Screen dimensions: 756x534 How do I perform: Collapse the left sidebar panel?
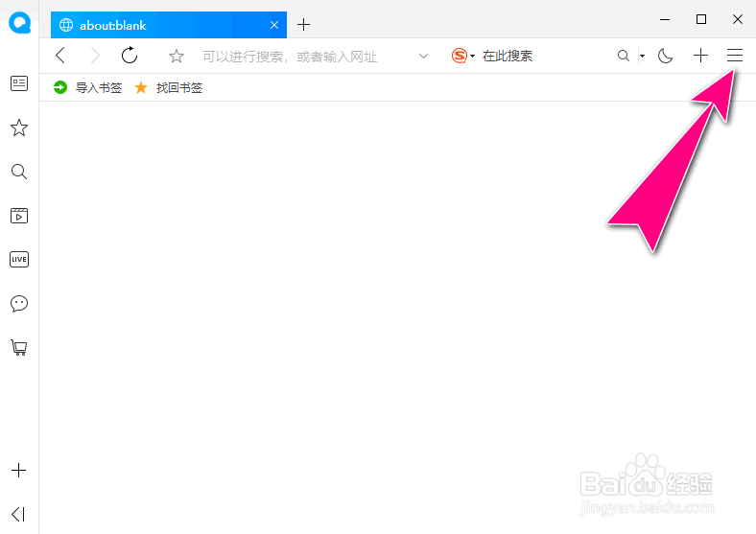point(18,514)
